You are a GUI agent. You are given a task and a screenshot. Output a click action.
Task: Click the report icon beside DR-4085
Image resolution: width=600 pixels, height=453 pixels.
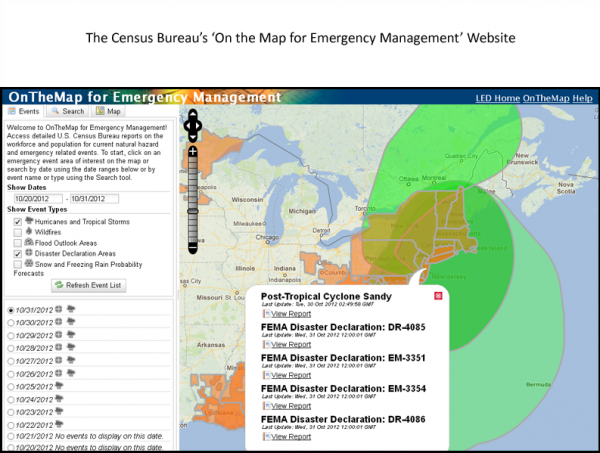pyautogui.click(x=267, y=344)
